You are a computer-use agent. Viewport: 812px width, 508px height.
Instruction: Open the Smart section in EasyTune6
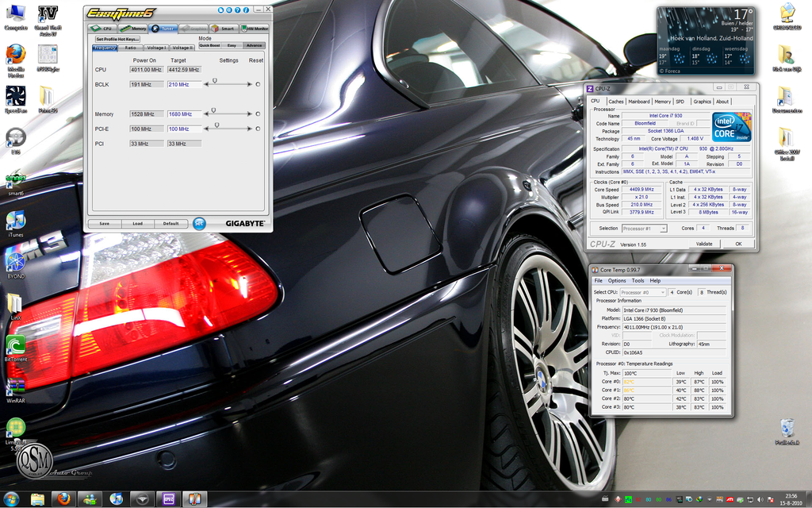click(228, 28)
